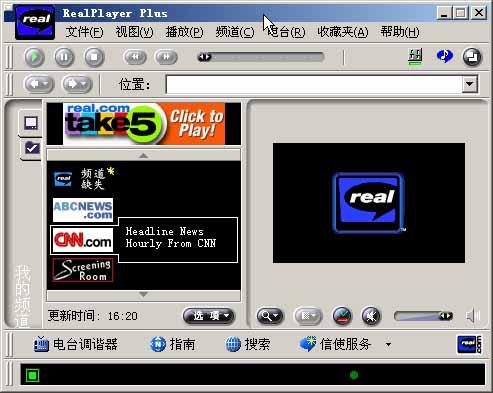493x393 pixels.
Task: Open the 指南 guide button
Action: click(173, 344)
